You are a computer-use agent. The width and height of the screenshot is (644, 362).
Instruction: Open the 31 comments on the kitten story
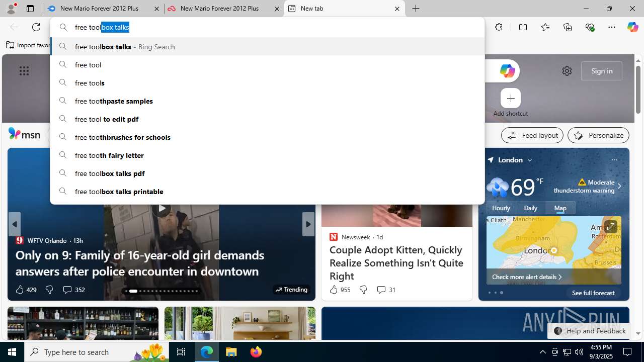coord(386,290)
